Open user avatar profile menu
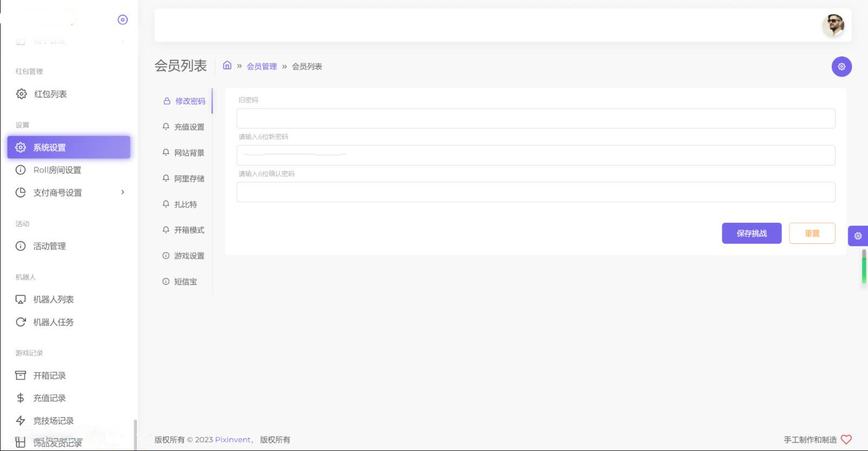This screenshot has width=868, height=451. [833, 25]
